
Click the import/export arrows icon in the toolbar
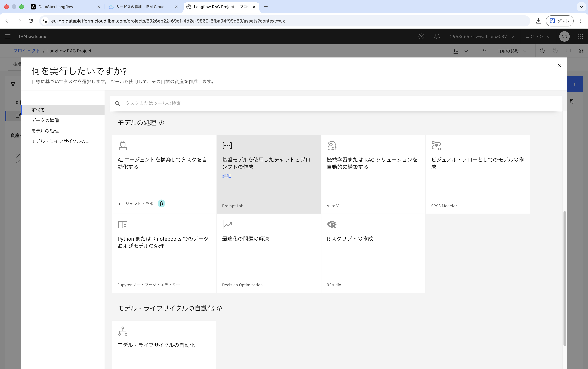456,51
